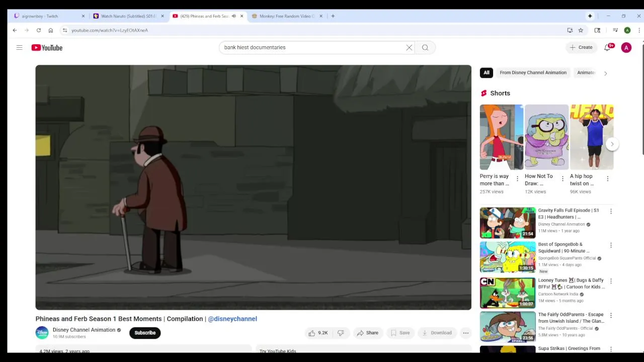Go back in browser history
Screen dimensions: 644x362
[15, 30]
